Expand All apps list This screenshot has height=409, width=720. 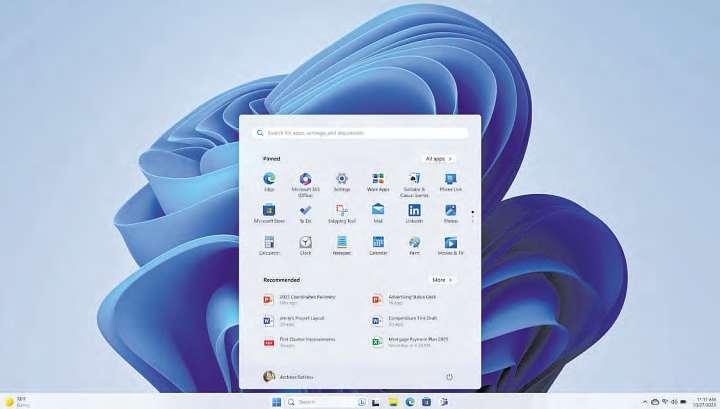439,158
